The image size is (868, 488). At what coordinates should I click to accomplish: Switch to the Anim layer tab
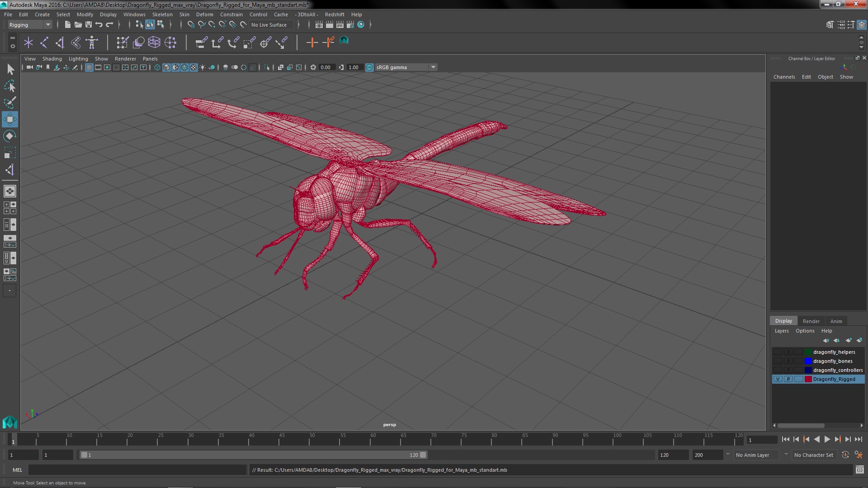coord(836,321)
